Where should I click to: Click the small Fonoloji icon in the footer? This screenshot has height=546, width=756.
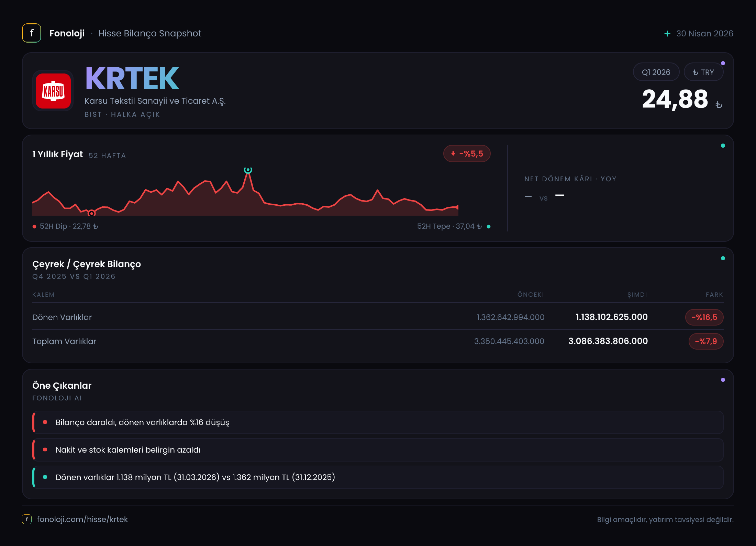[x=27, y=519]
